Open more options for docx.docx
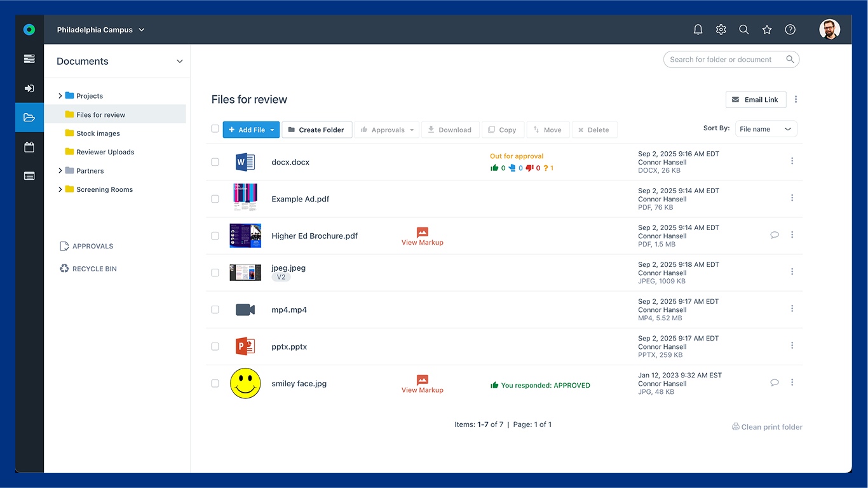 point(792,161)
